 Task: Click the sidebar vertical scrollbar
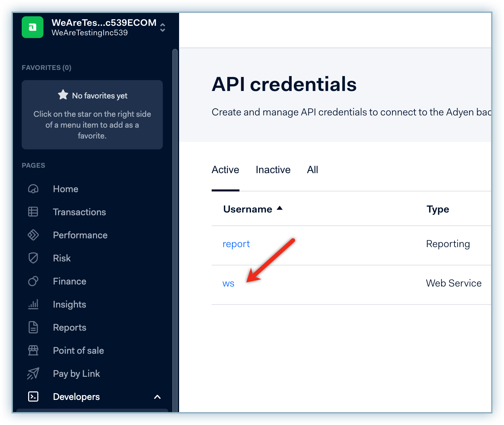175,204
